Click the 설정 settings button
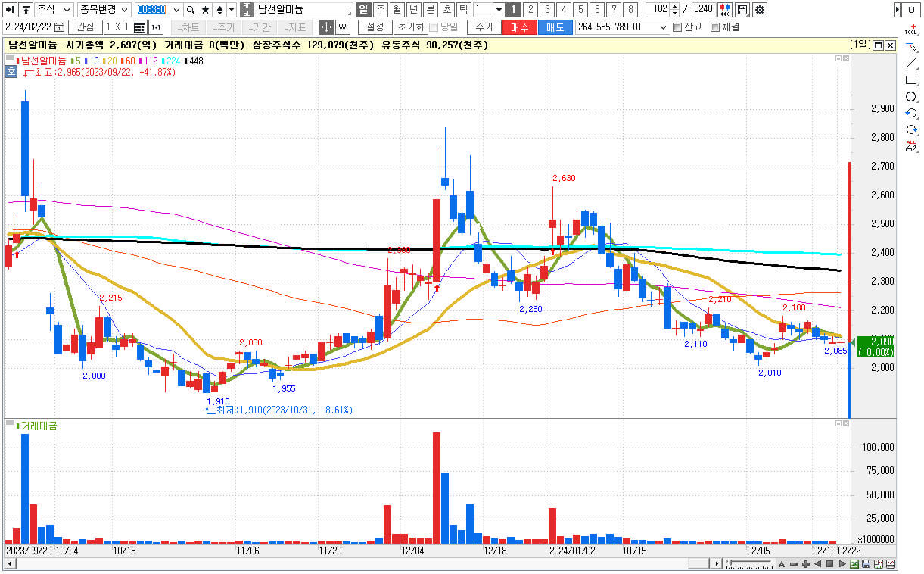Viewport: 924px width, 574px height. (x=375, y=27)
